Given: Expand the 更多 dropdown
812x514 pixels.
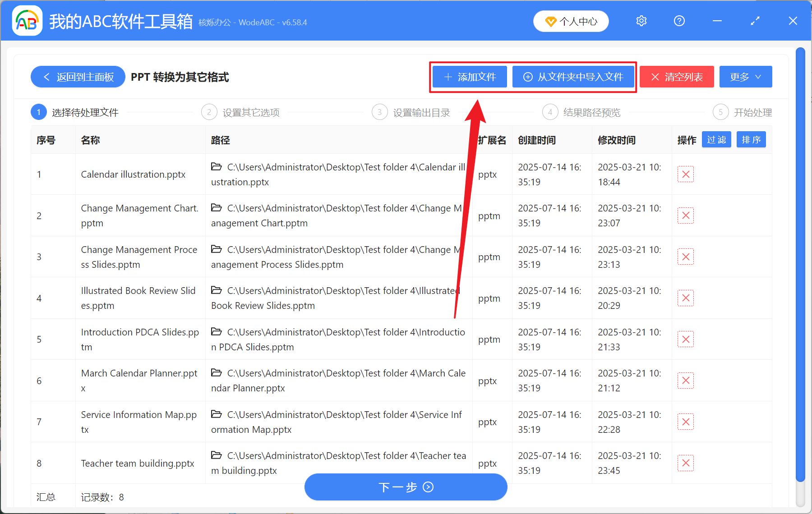Looking at the screenshot, I should click(745, 77).
